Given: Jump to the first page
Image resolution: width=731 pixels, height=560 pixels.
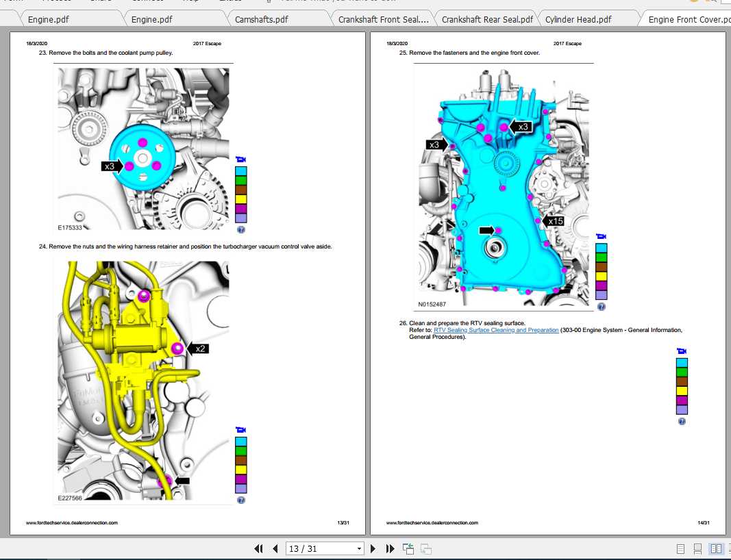Looking at the screenshot, I should pyautogui.click(x=259, y=548).
